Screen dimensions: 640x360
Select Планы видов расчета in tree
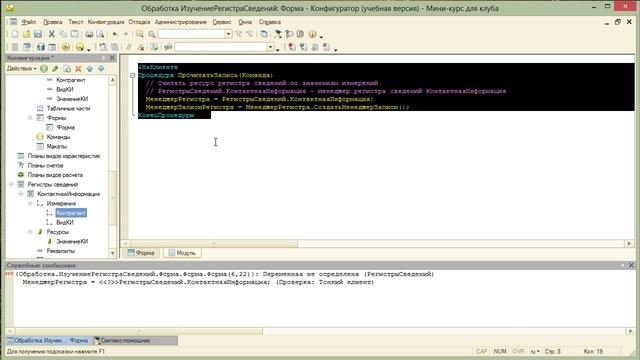(x=55, y=175)
